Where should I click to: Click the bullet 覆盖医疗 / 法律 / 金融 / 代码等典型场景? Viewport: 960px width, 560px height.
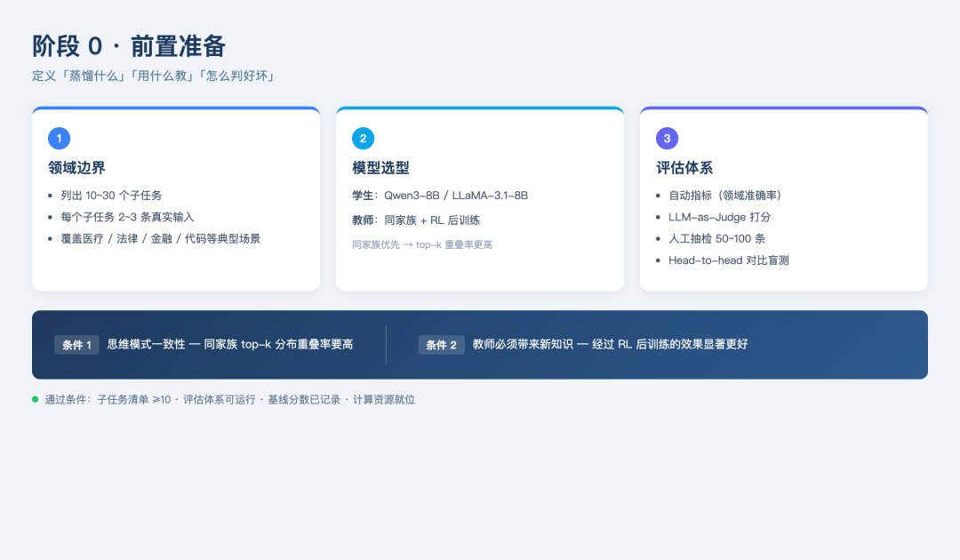160,239
